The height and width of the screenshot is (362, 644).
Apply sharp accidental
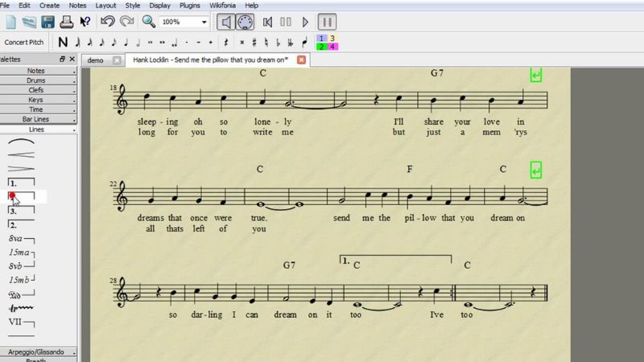point(254,43)
